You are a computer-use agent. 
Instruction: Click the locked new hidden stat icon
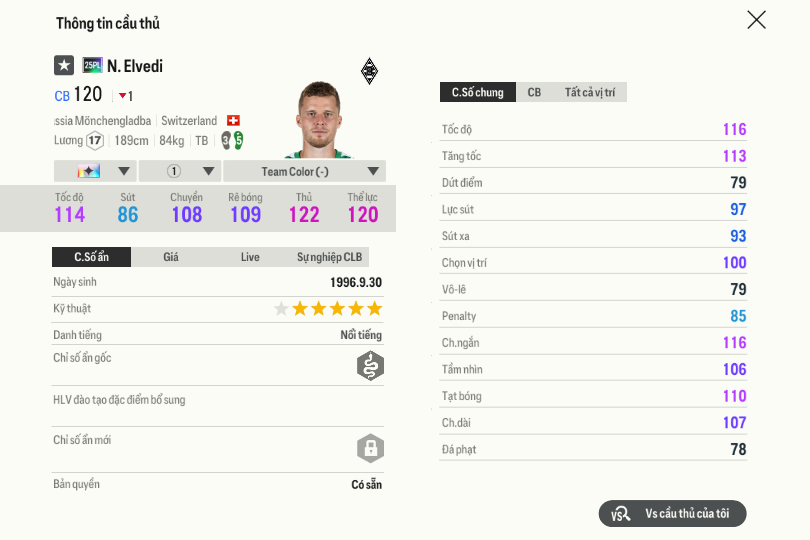(370, 447)
